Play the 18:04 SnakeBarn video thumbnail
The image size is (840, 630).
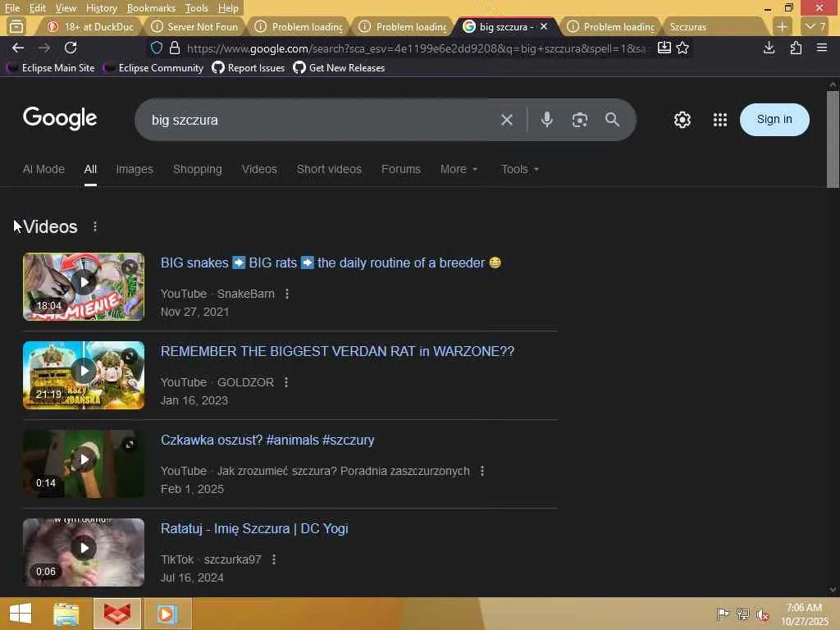tap(84, 286)
